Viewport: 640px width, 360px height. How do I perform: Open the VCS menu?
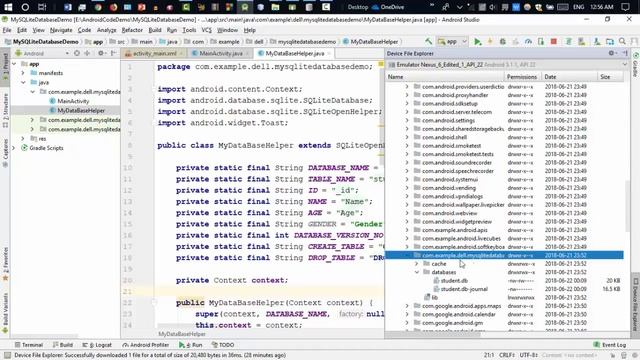(207, 30)
